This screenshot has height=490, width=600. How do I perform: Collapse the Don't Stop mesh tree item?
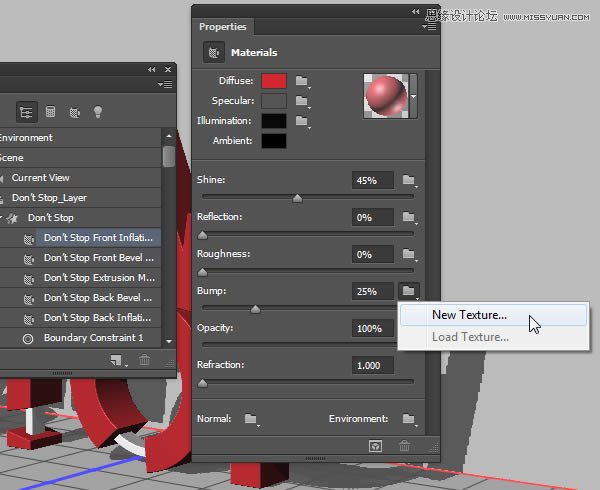[1, 218]
